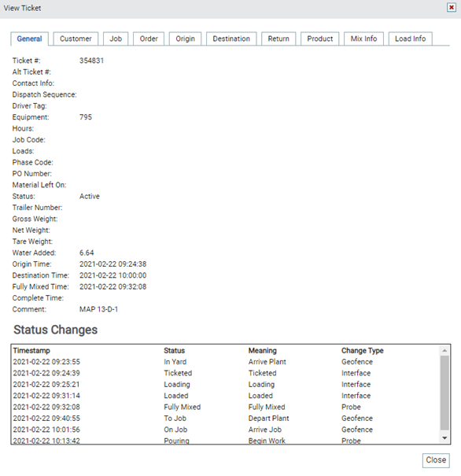Click Depart Plant meaning cell
Viewport: 461px width, 476px height.
268,419
